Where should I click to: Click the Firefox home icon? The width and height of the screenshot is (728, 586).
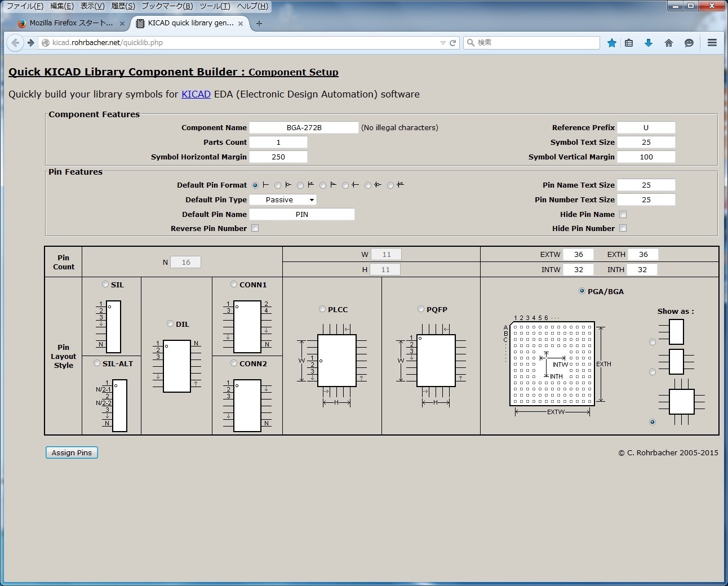pyautogui.click(x=669, y=42)
